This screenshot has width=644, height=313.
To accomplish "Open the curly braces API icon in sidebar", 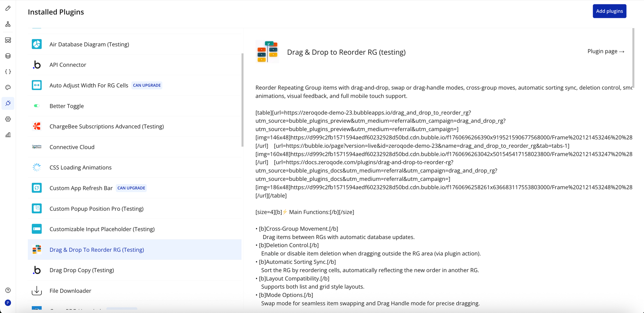I will 8,72.
